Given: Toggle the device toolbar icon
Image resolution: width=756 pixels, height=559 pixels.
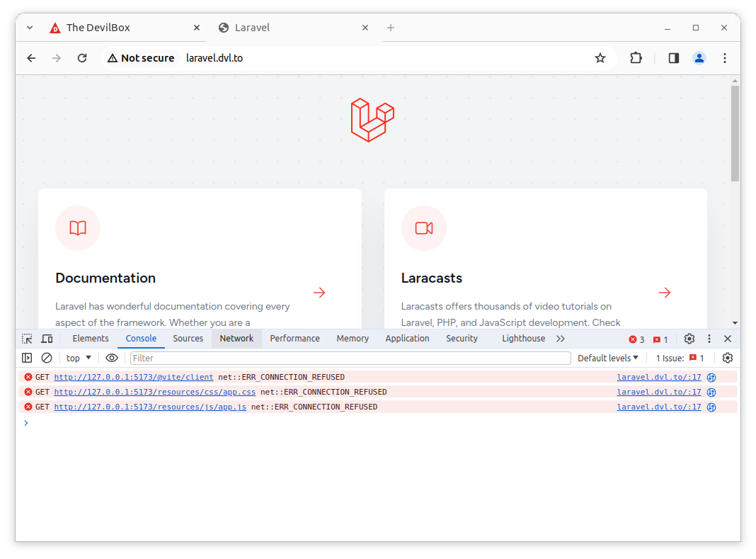Looking at the screenshot, I should coord(47,339).
